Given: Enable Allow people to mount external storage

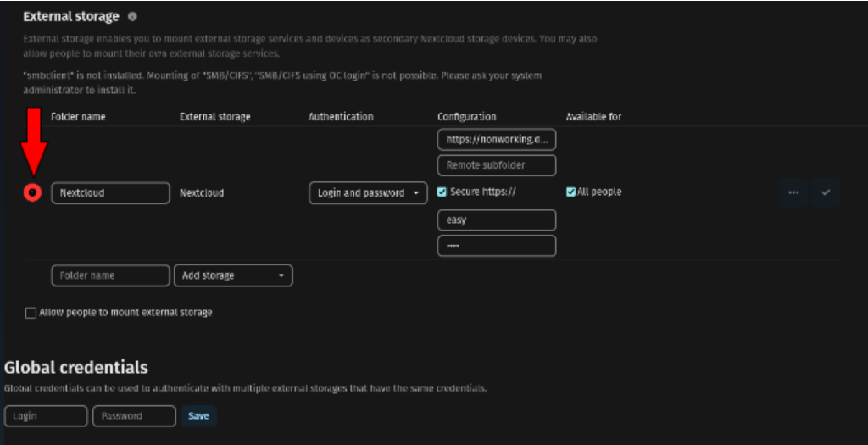Looking at the screenshot, I should coord(31,313).
